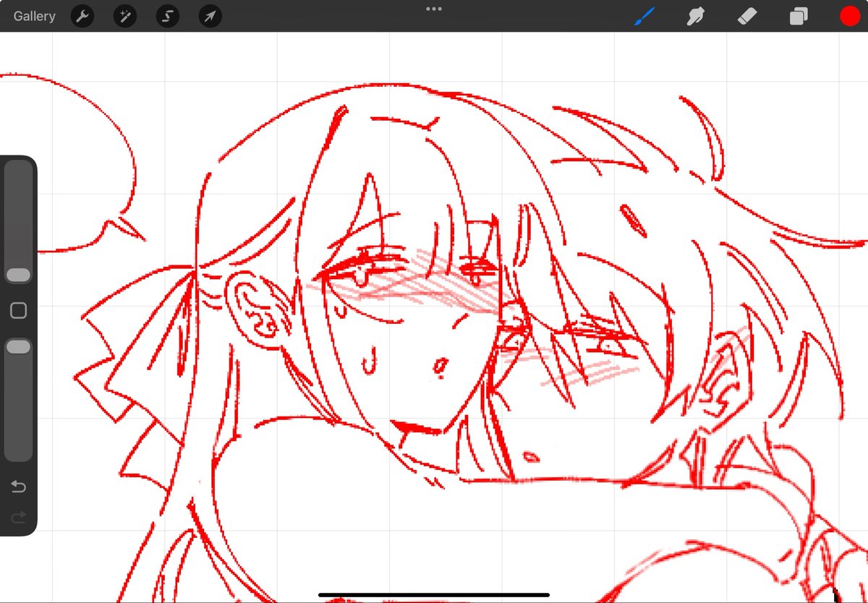Undo the last stroke
This screenshot has height=603, width=868.
coord(18,487)
